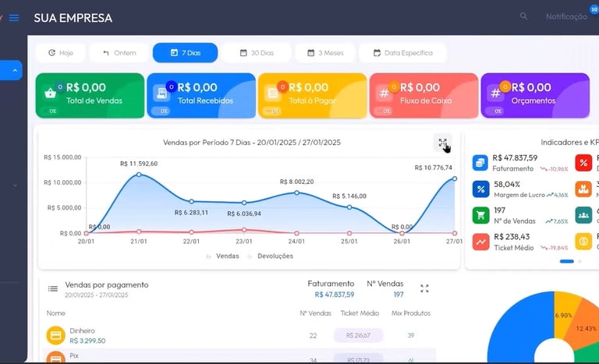Open the Total Recebidos card
This screenshot has width=599, height=364.
(x=201, y=96)
